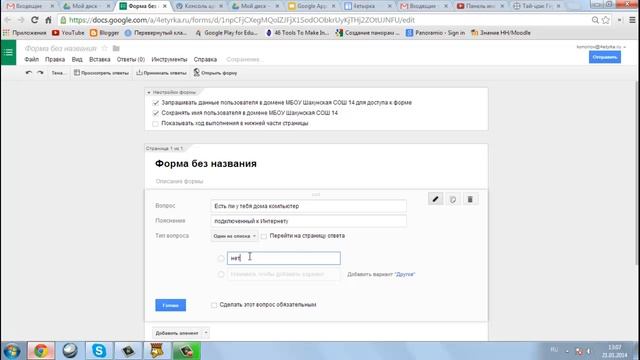The width and height of the screenshot is (640, 360).
Task: Open the Инструменты menu
Action: point(169,59)
